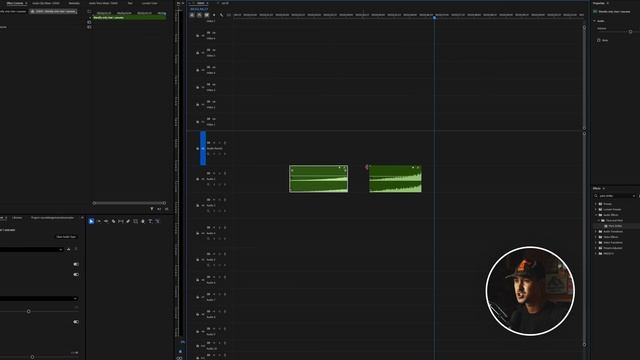This screenshot has width=640, height=360.
Task: Expand the Presets folder in Effects
Action: pyautogui.click(x=596, y=204)
